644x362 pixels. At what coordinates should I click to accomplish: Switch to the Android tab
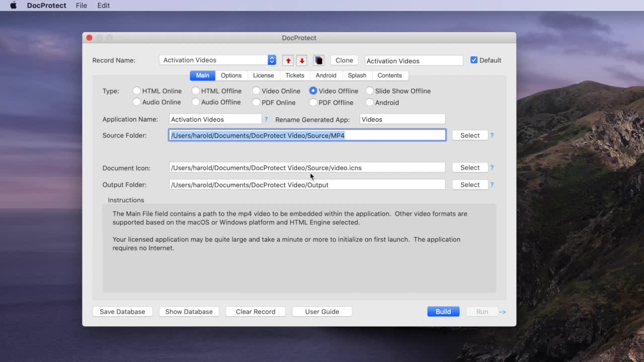pos(326,75)
